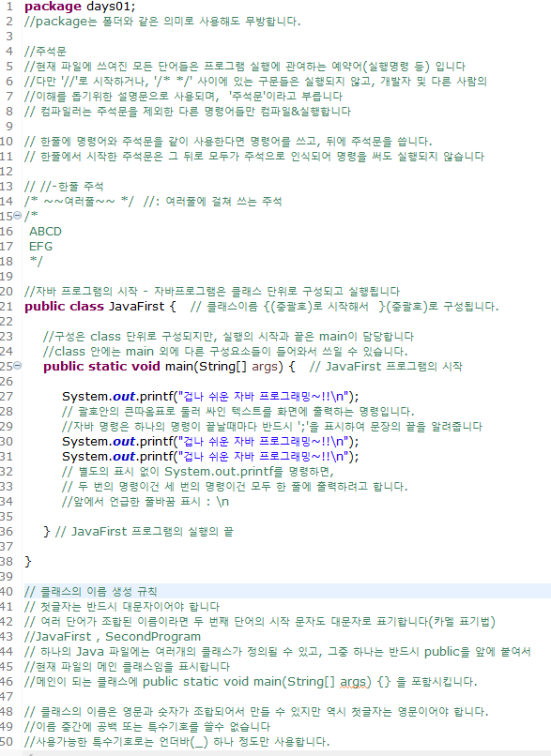
Task: Click the printf statement on line 27
Action: click(210, 397)
